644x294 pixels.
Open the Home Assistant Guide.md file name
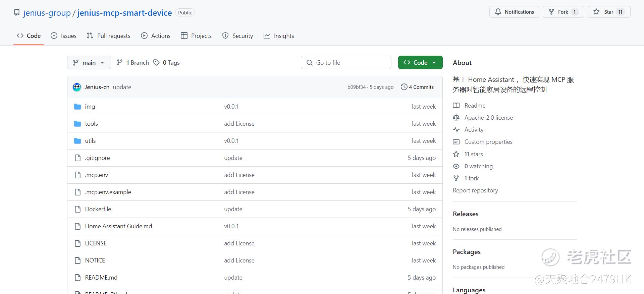pyautogui.click(x=118, y=226)
